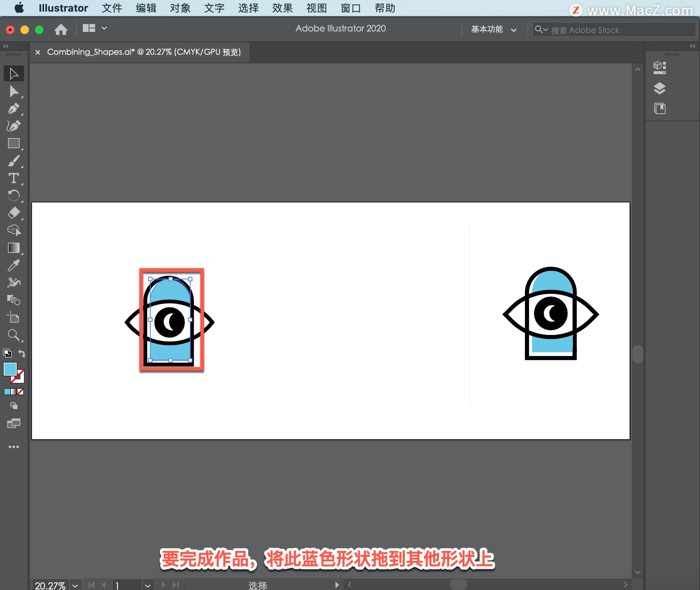Set paint mode to None
Viewport: 700px width, 590px height.
pos(21,392)
